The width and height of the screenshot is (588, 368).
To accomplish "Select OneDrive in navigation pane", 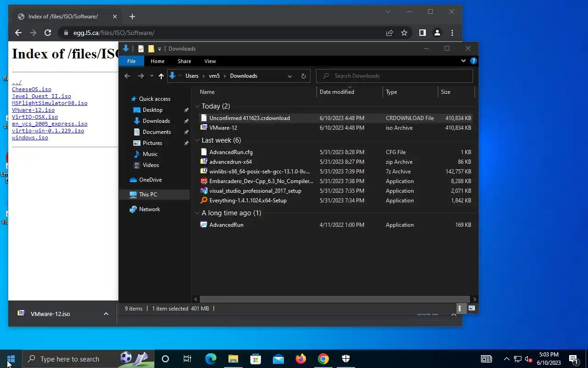I will pyautogui.click(x=155, y=180).
